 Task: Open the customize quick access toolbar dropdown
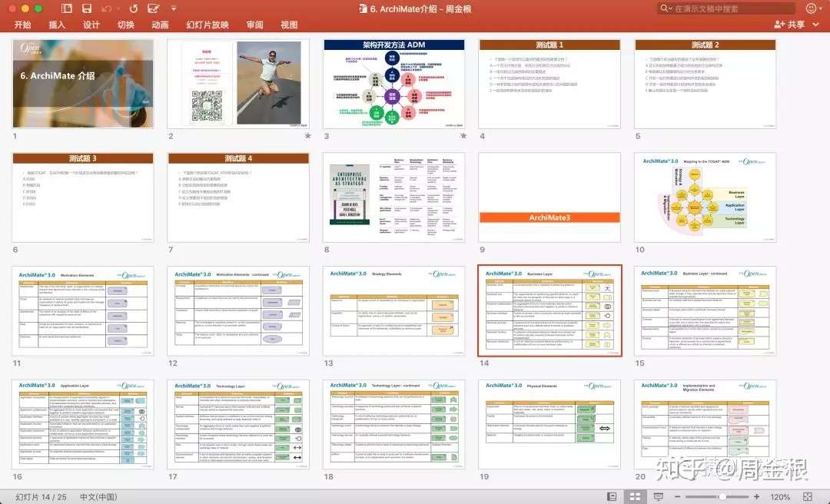174,8
